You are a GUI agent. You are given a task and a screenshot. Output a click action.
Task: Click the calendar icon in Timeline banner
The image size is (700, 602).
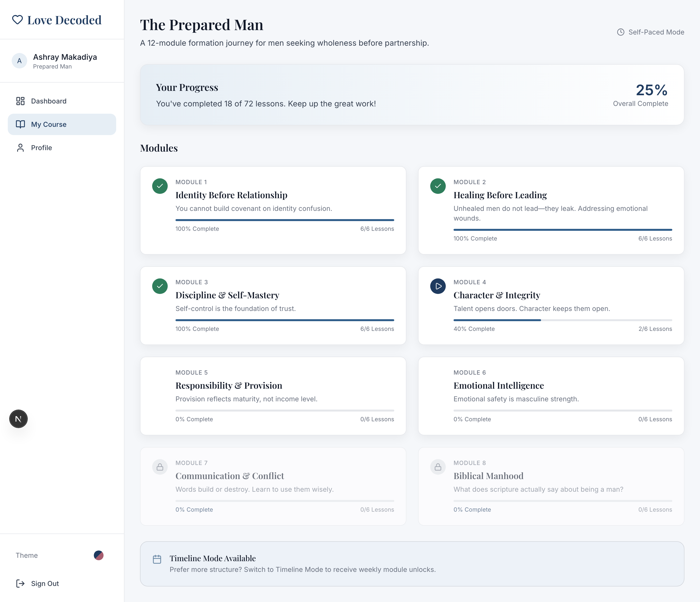(157, 559)
